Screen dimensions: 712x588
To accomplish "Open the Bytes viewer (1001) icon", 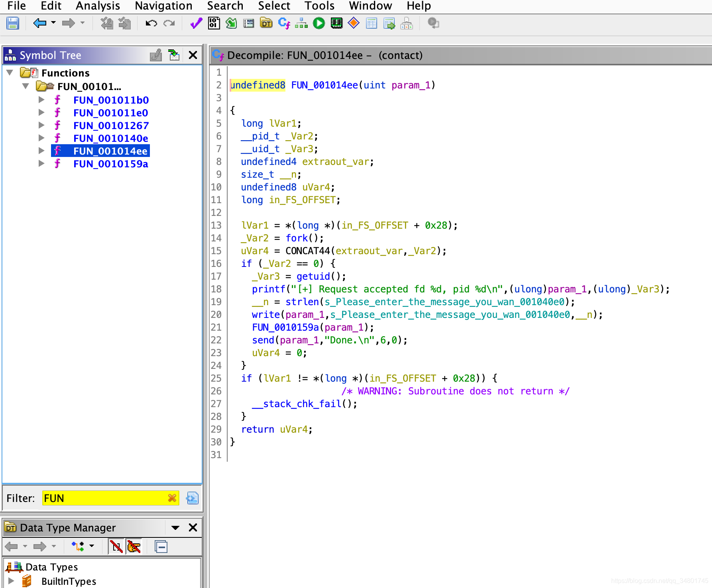I will pyautogui.click(x=214, y=23).
